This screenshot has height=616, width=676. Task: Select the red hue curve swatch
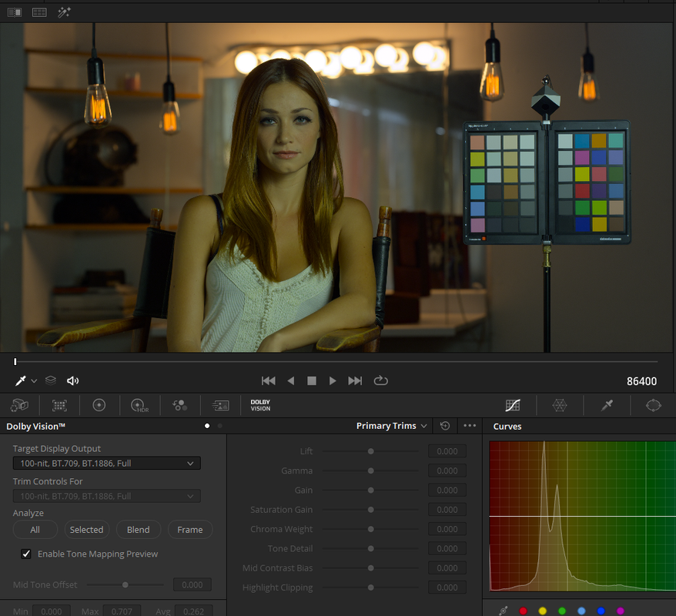[x=523, y=611]
